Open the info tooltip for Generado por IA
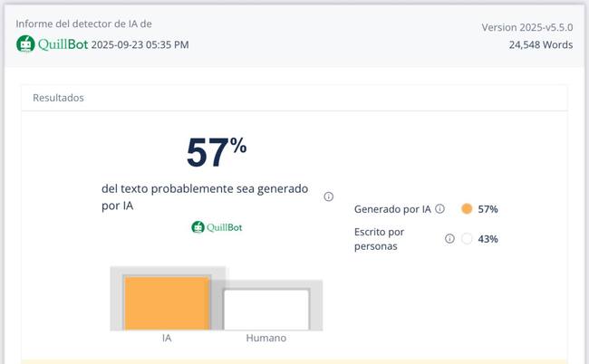 (x=439, y=208)
